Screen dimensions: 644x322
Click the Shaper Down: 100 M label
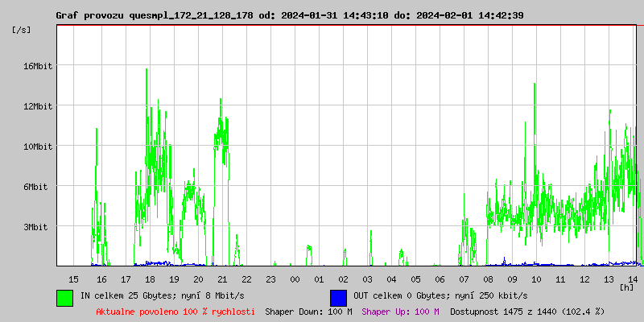[x=308, y=312]
